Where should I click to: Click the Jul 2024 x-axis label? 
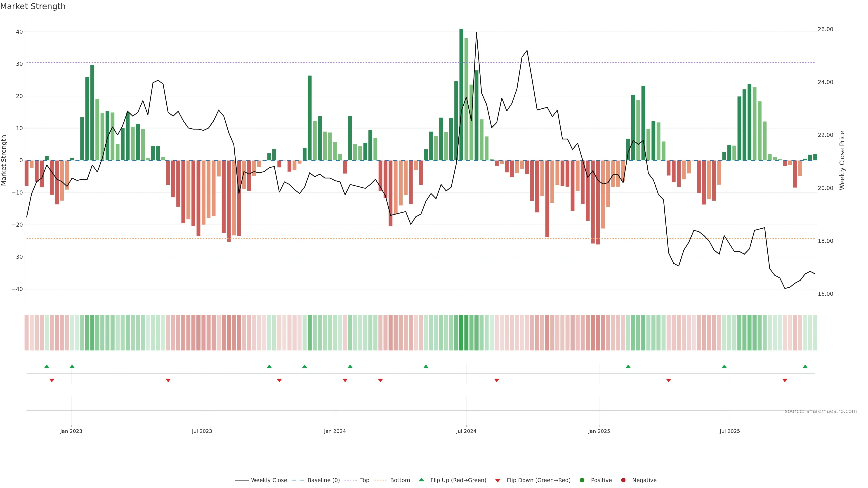point(466,431)
